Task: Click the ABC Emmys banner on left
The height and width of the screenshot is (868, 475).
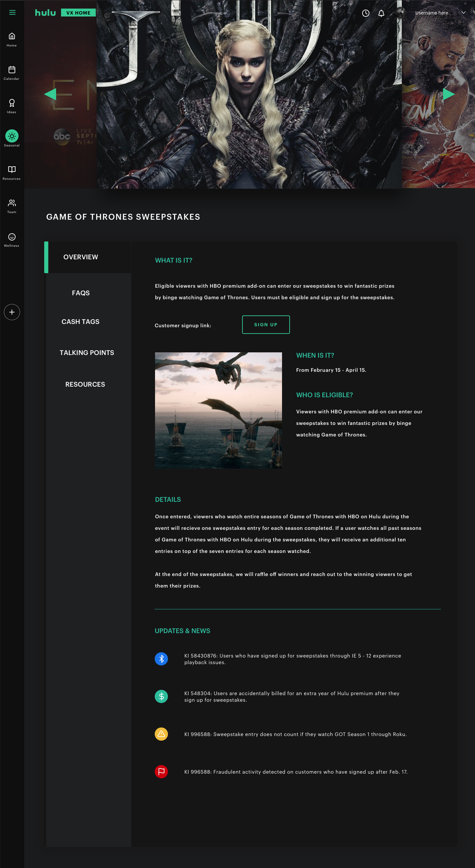Action: pos(61,94)
